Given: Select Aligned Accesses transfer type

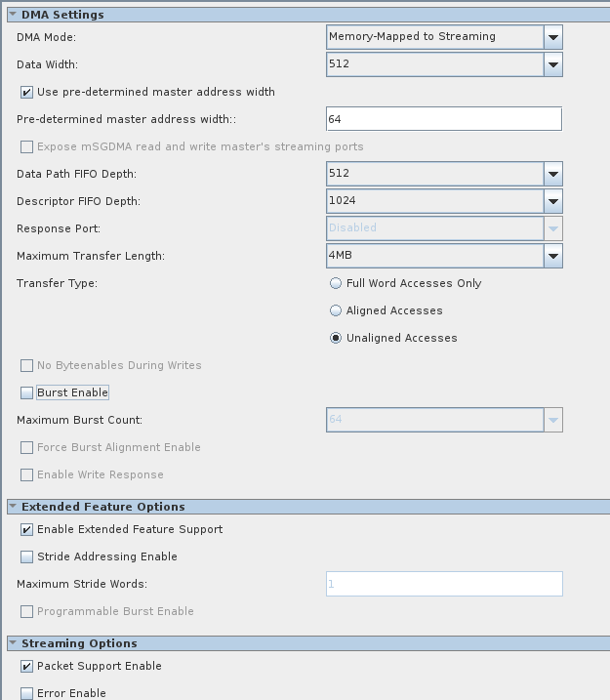Looking at the screenshot, I should point(336,310).
